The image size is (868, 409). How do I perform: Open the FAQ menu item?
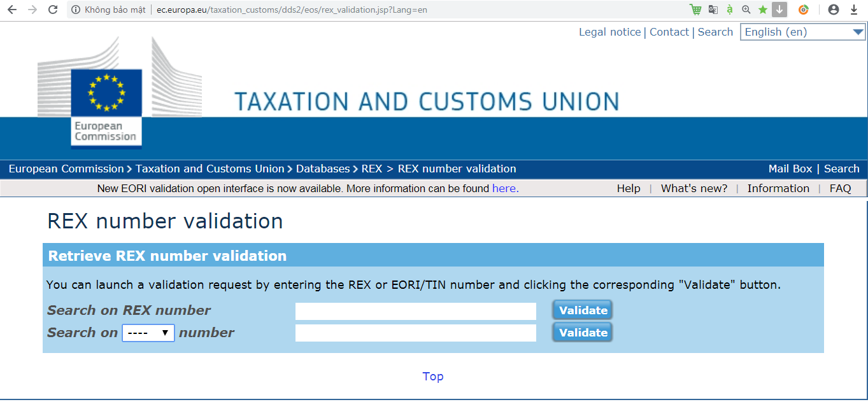point(840,188)
